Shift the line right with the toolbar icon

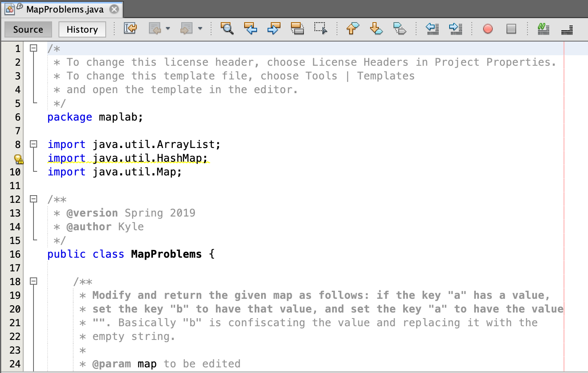click(x=456, y=29)
